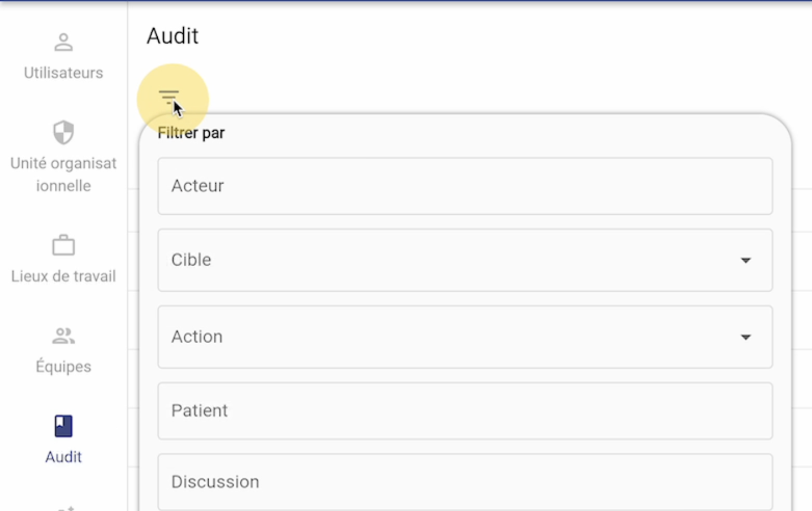
Task: Click the Audit book icon in sidebar
Action: click(x=63, y=426)
